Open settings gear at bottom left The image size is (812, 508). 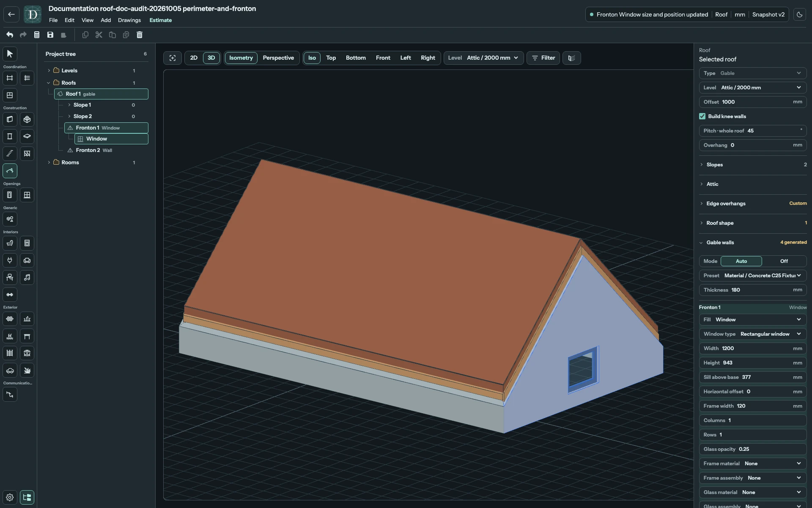(x=10, y=497)
